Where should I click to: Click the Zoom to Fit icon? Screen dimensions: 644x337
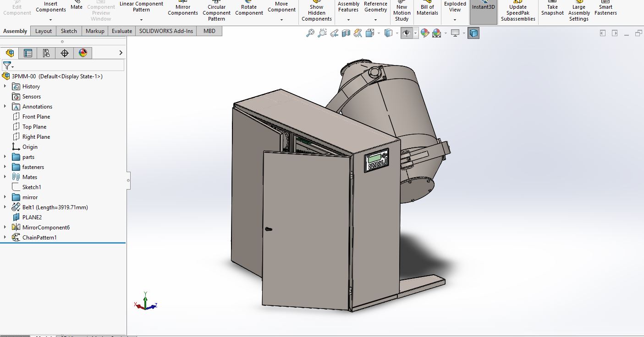310,33
